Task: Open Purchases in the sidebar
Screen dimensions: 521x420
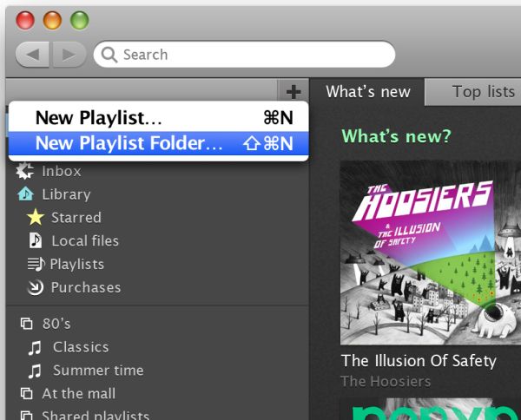Action: 86,287
